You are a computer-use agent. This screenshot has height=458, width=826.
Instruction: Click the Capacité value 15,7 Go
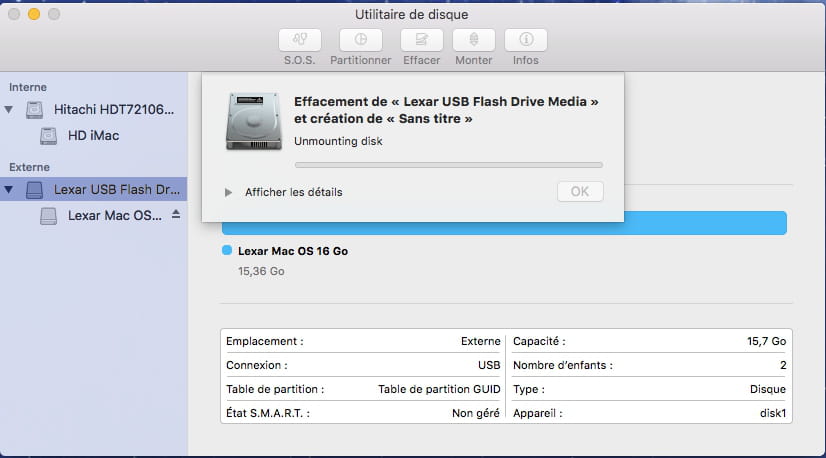pos(766,341)
